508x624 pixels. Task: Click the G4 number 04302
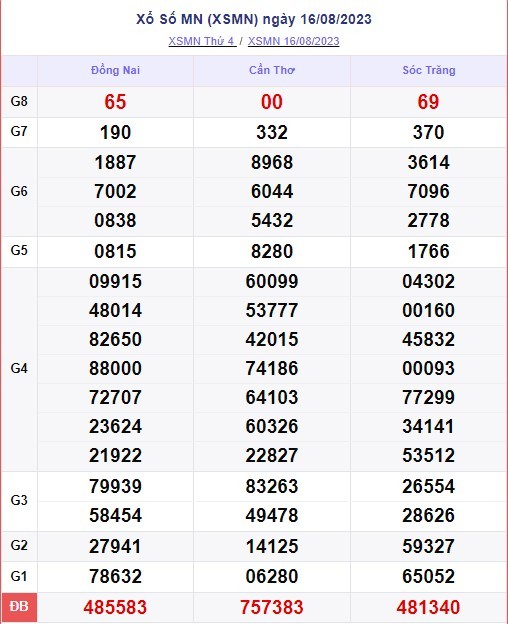(428, 282)
